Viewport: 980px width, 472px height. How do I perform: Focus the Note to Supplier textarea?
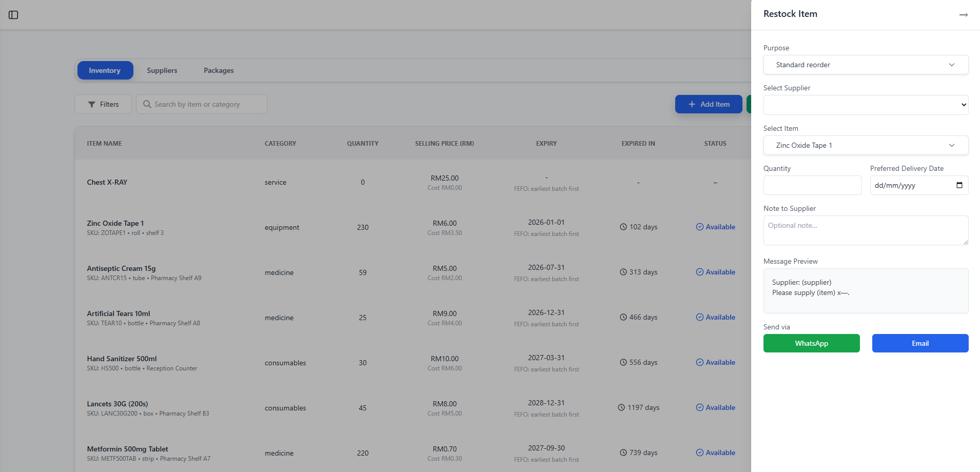click(865, 230)
